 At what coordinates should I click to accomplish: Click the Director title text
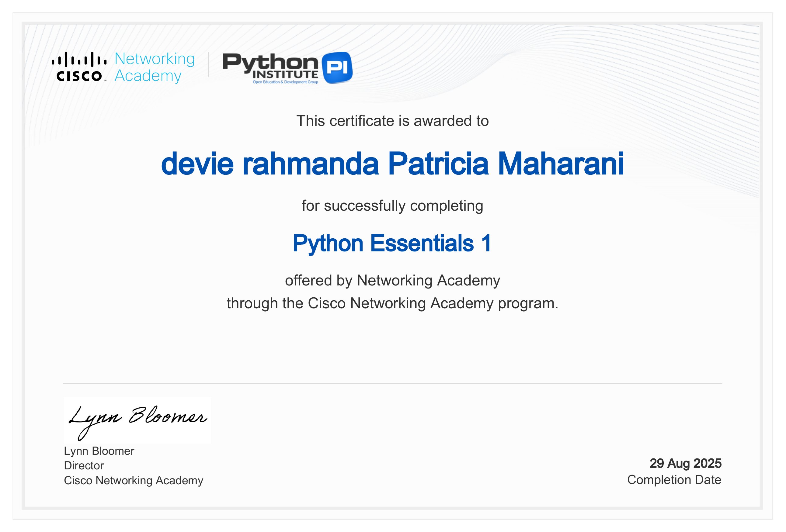[84, 465]
